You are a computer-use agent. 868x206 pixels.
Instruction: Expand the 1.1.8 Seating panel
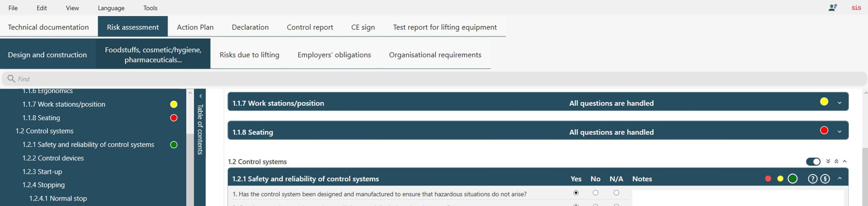click(x=839, y=131)
